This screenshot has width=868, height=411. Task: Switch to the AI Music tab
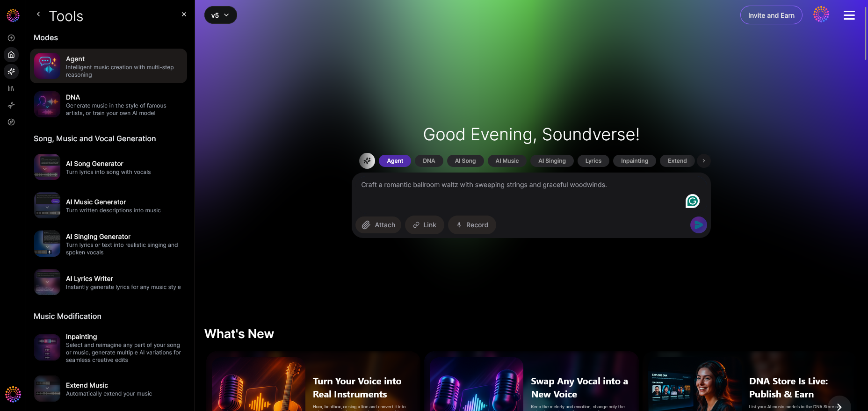click(507, 161)
